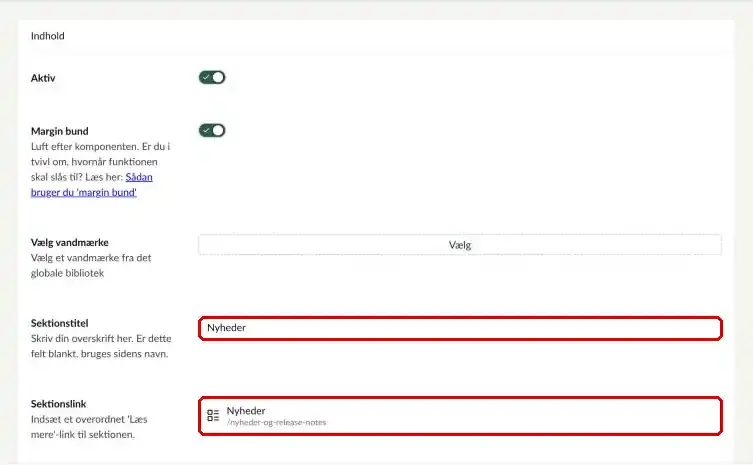Click the Vælg vandmærke button
Image resolution: width=753 pixels, height=465 pixels.
tap(460, 245)
